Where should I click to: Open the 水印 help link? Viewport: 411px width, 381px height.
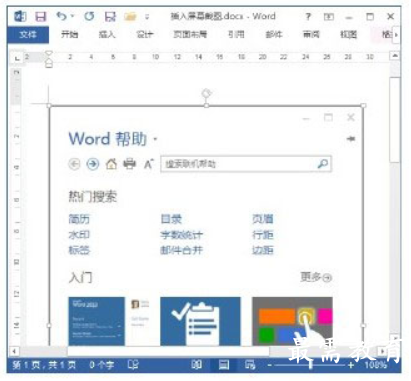79,235
